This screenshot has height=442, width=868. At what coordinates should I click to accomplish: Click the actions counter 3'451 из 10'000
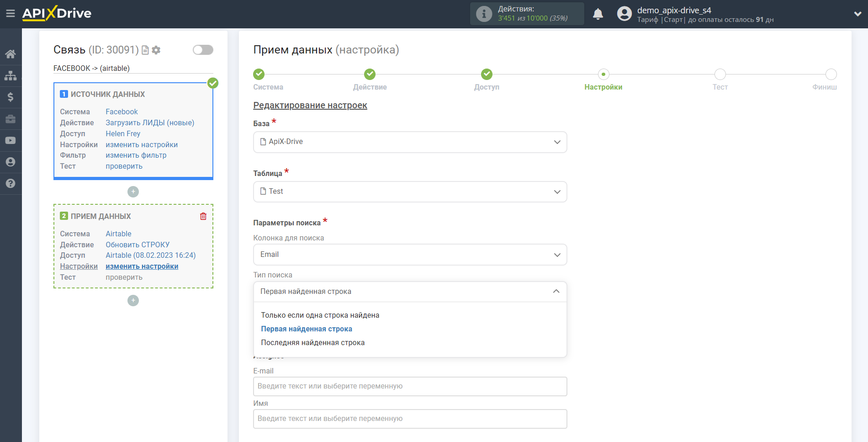click(x=533, y=18)
